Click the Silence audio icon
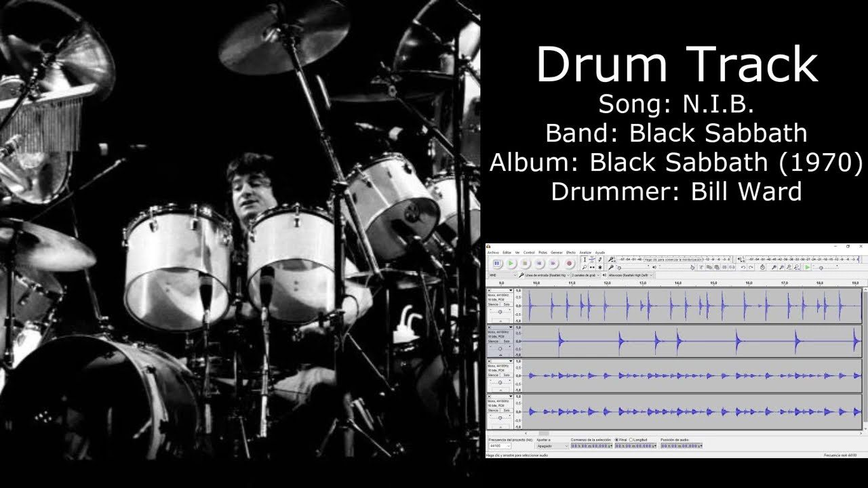This screenshot has width=868, height=488. tap(732, 267)
